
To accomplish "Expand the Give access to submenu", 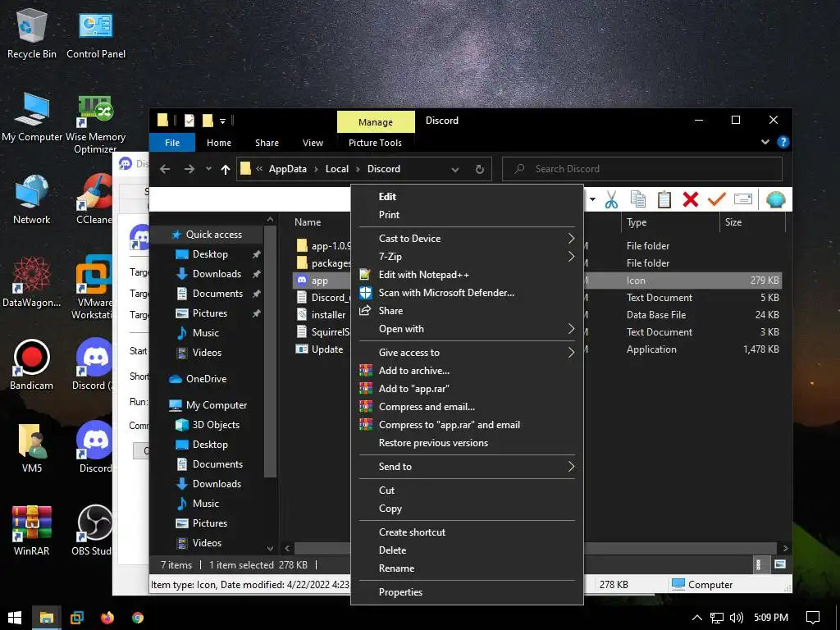I will 571,353.
